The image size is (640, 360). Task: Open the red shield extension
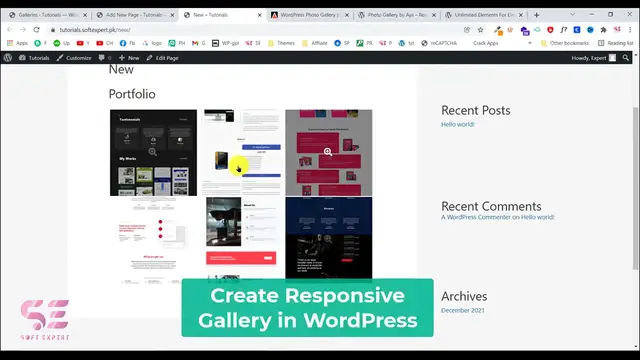[x=550, y=30]
